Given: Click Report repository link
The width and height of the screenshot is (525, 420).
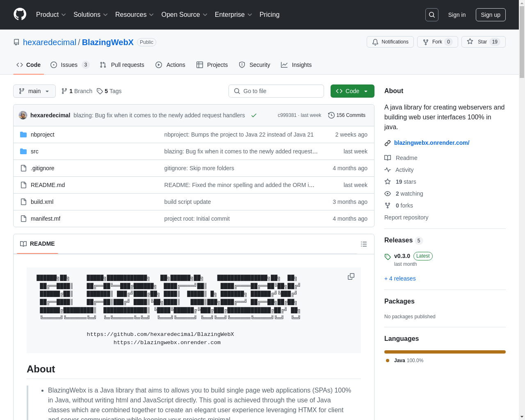Looking at the screenshot, I should click(x=406, y=217).
